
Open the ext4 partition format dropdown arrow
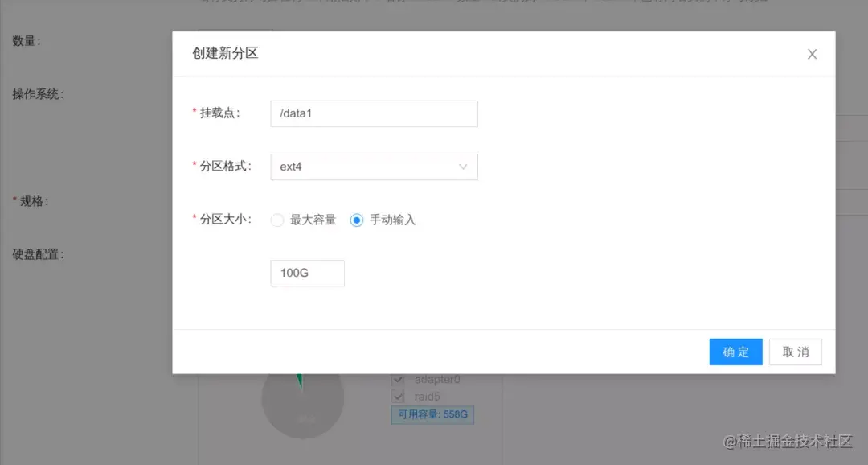pyautogui.click(x=463, y=167)
